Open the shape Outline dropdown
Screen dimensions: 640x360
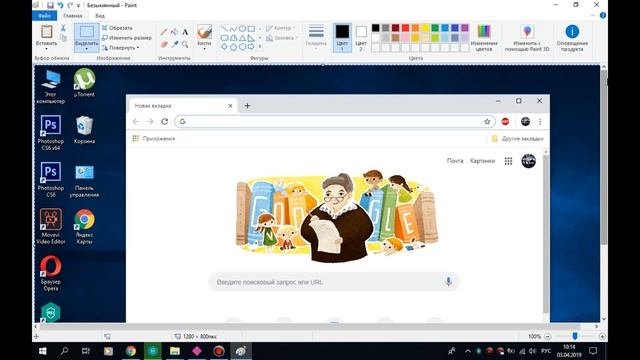280,28
